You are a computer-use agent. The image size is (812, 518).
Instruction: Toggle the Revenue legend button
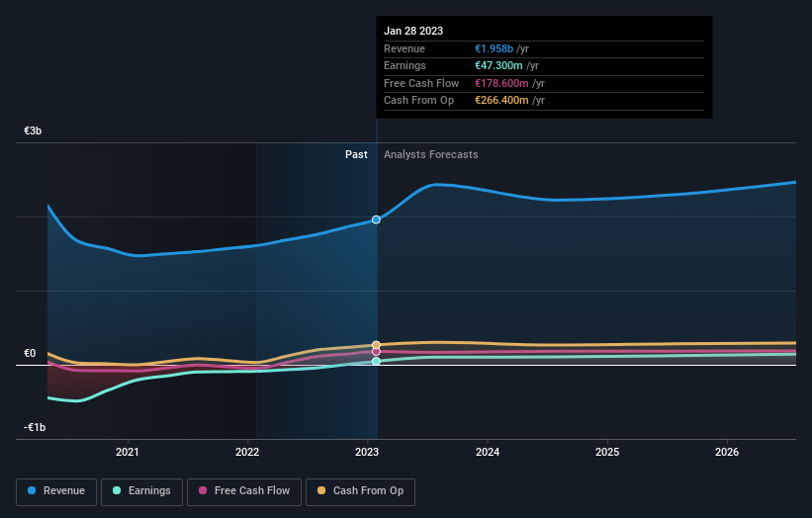click(56, 491)
